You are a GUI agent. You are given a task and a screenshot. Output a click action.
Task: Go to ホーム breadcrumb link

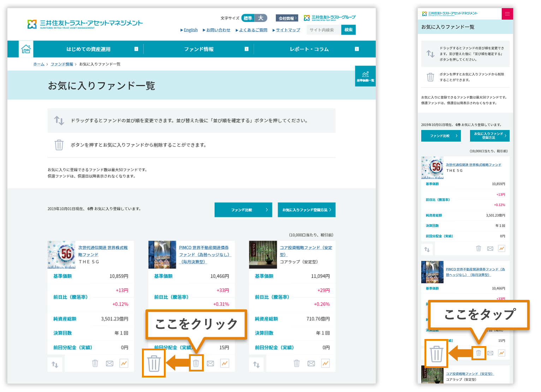39,64
